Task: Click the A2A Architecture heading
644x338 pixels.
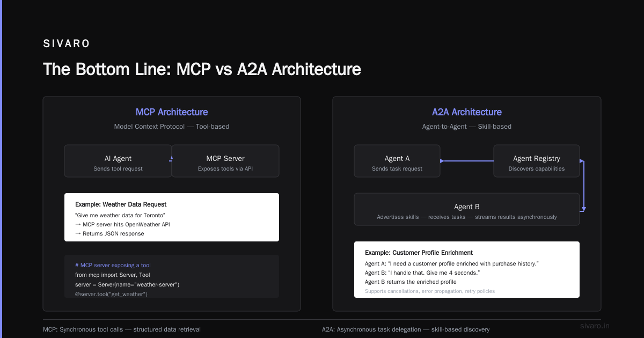Action: click(467, 112)
